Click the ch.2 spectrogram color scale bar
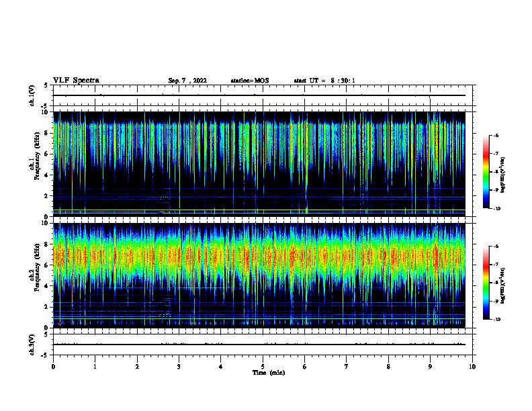532x411 pixels. tap(486, 283)
